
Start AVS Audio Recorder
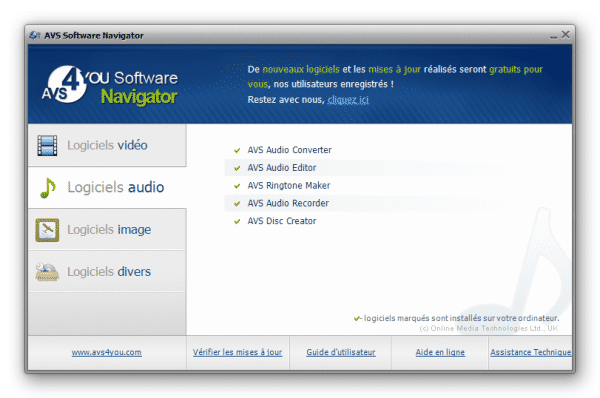(x=288, y=203)
